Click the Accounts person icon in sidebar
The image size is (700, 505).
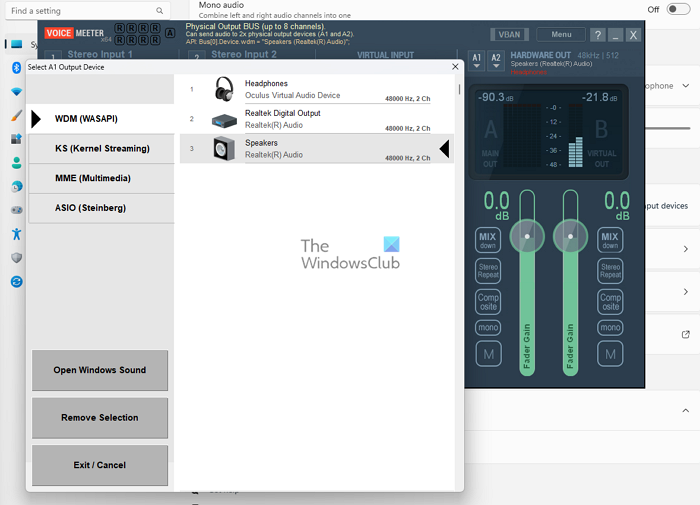[x=17, y=163]
